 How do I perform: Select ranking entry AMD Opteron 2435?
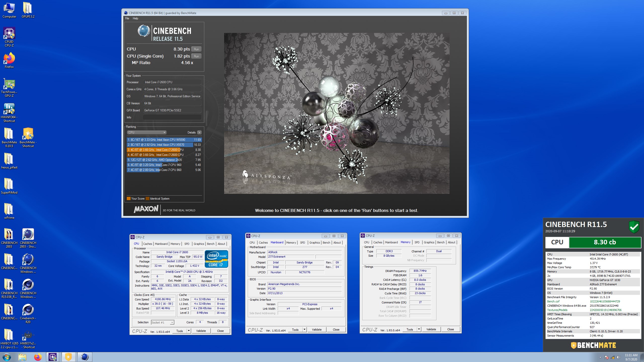164,160
